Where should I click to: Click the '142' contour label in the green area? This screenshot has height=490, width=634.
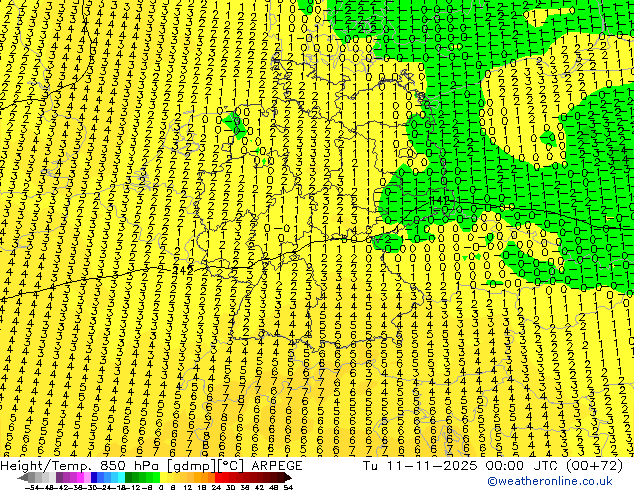(x=440, y=200)
